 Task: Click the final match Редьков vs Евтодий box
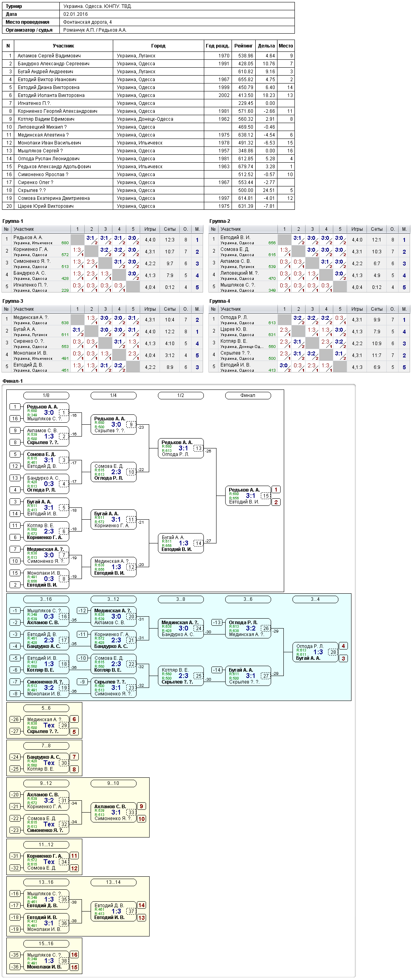coord(248,496)
